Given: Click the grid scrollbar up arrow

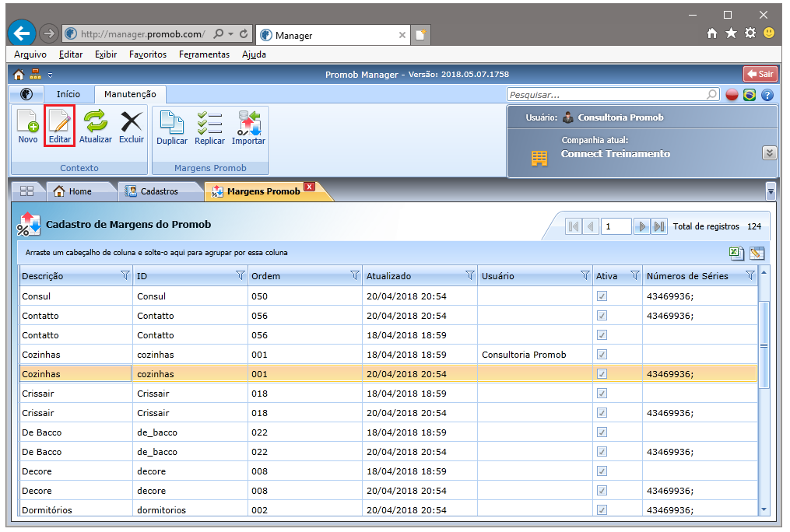Looking at the screenshot, I should tap(764, 272).
